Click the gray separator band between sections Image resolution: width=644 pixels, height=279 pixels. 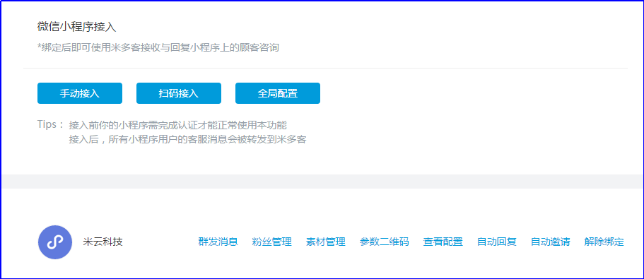(322, 182)
